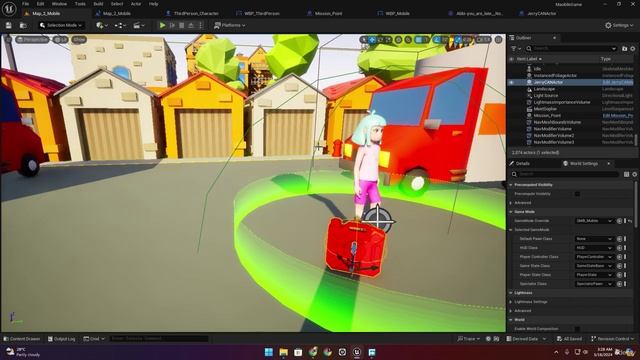The image size is (640, 360).
Task: Start Play In Editor with green Play
Action: click(162, 25)
